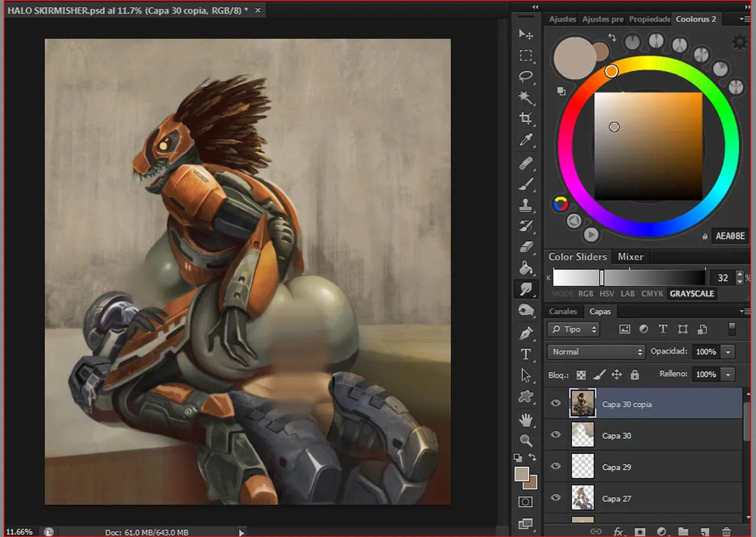Delete the selected layer with trash icon
The image size is (756, 537).
point(726,532)
